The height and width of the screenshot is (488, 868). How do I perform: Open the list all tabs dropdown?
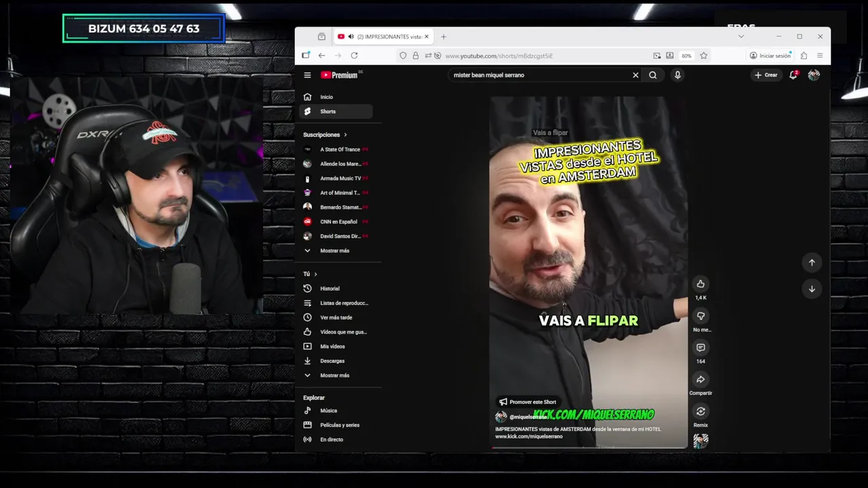pos(741,37)
